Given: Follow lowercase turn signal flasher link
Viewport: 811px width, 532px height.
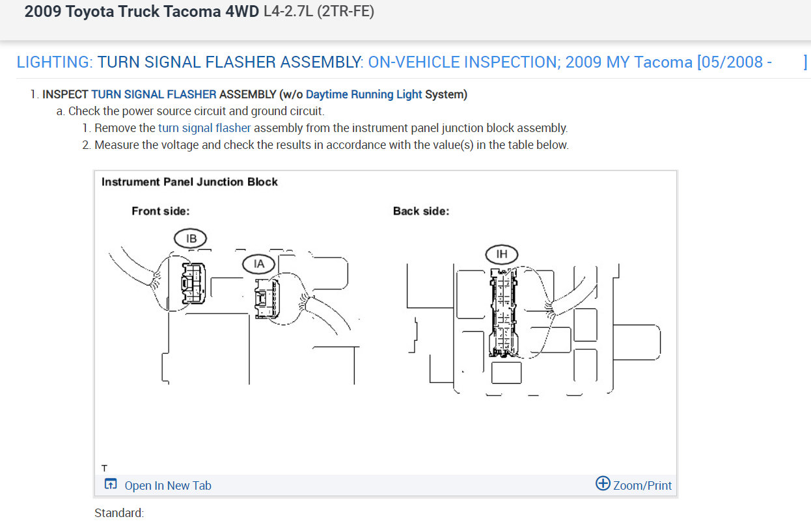Looking at the screenshot, I should [204, 128].
